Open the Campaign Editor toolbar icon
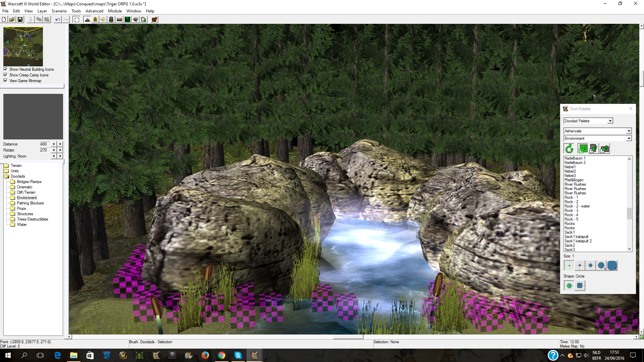 coord(119,19)
